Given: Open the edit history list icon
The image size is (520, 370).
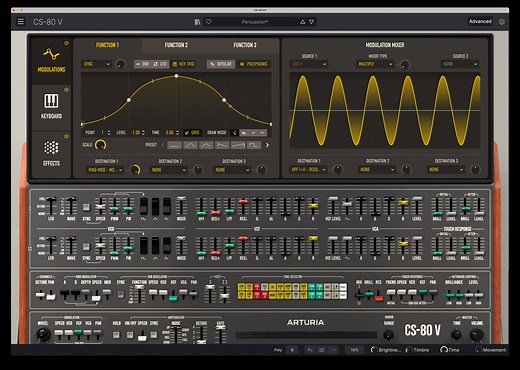Looking at the screenshot, I should [x=322, y=350].
